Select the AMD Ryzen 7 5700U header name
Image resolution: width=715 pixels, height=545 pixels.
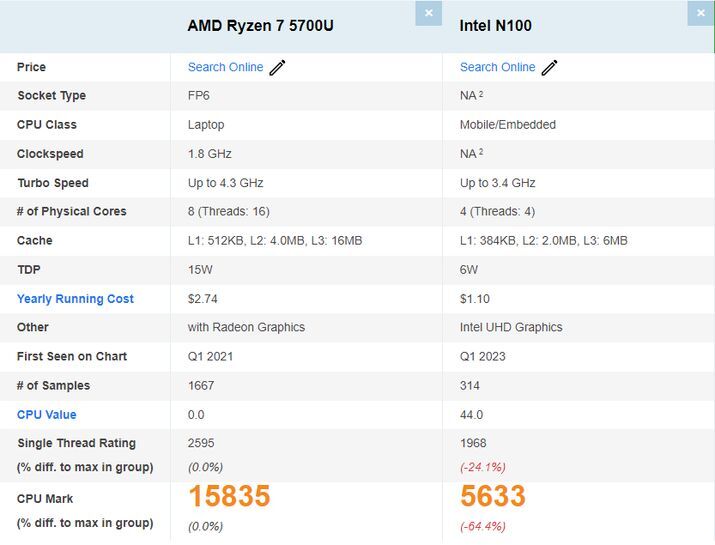(x=260, y=25)
